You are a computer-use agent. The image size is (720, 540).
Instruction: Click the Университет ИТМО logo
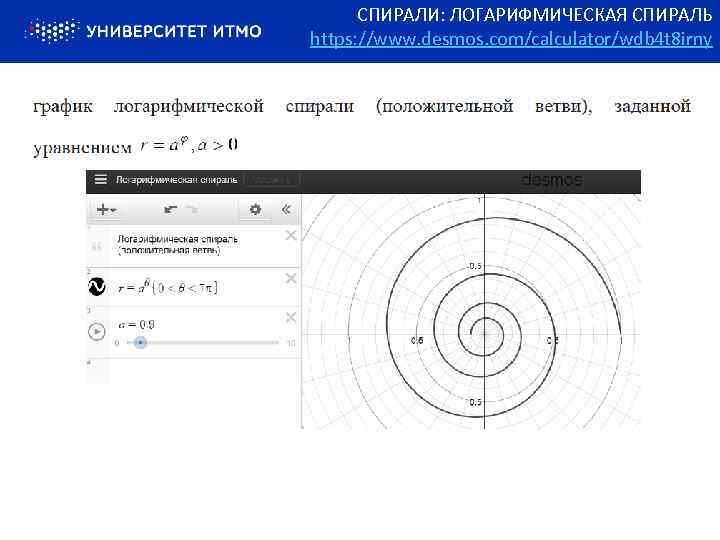143,31
